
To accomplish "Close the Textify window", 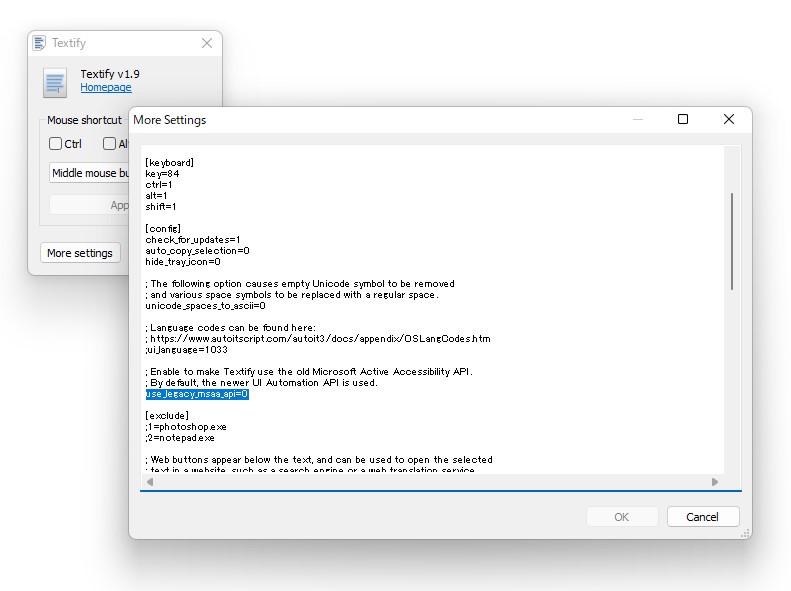I will (207, 43).
